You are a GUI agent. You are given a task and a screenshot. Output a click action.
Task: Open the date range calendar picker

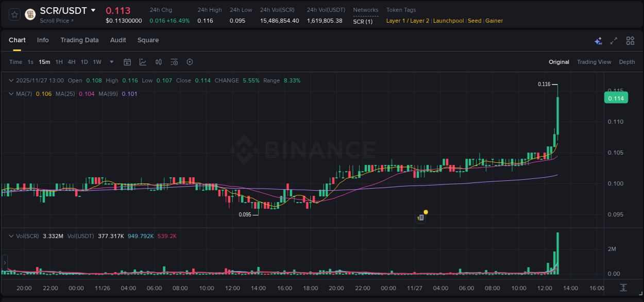click(x=128, y=62)
